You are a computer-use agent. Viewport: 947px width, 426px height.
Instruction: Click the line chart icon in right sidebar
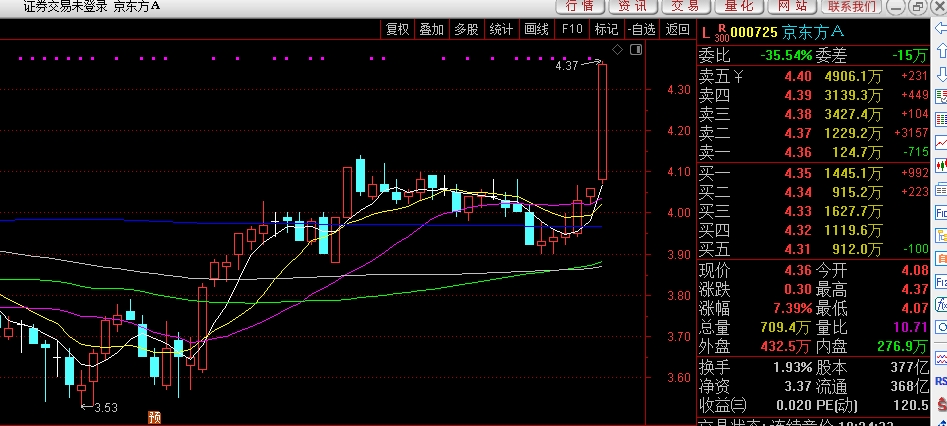pos(941,143)
